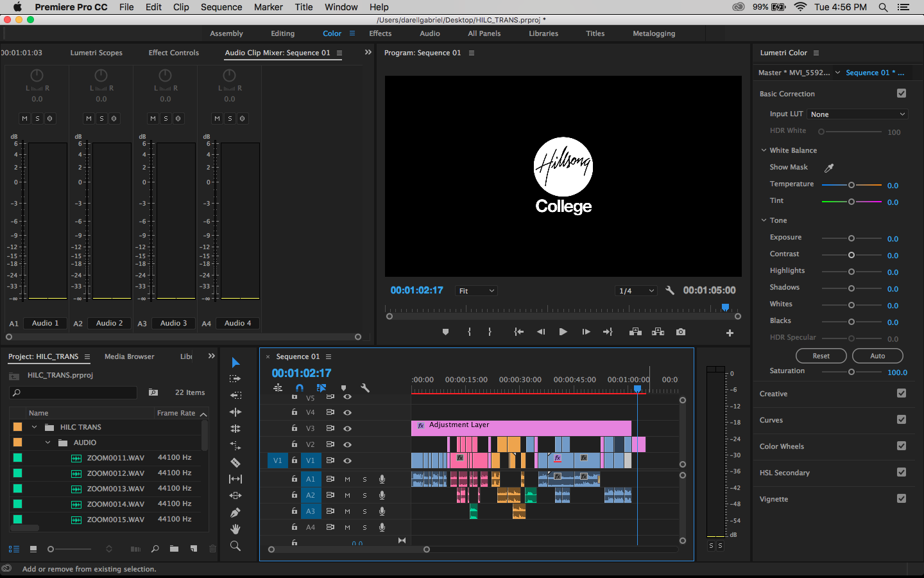This screenshot has width=924, height=578.
Task: Open the Effect Controls tab
Action: click(x=174, y=53)
